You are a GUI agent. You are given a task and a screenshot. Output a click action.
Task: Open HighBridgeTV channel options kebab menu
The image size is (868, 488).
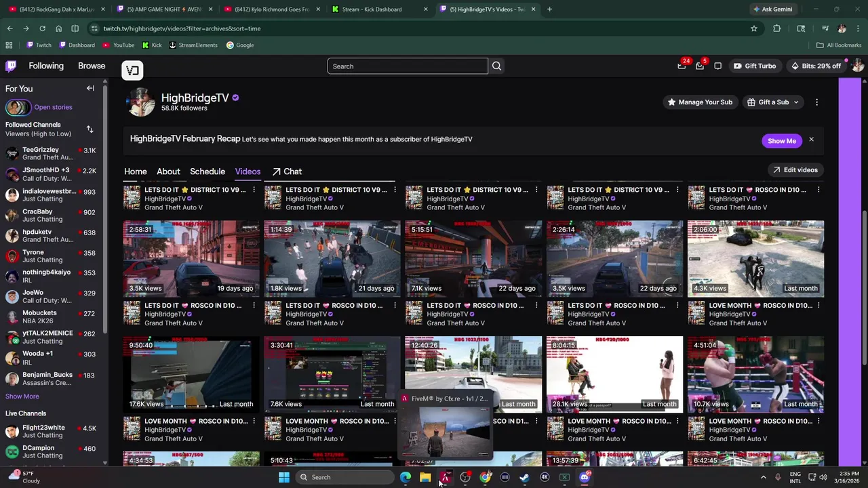point(816,102)
